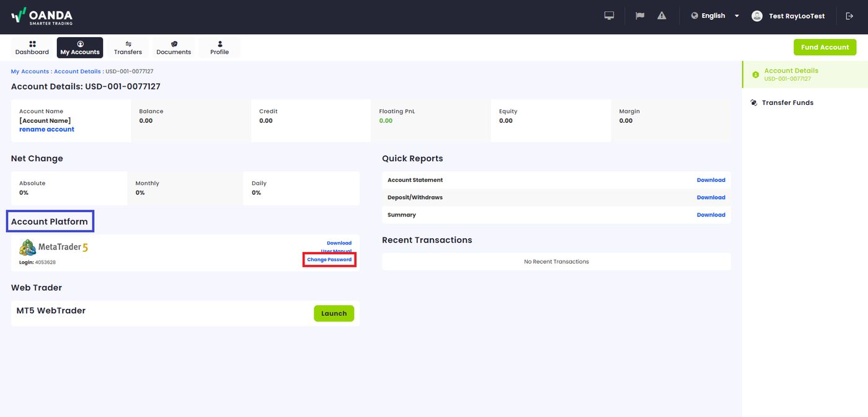Click the Equity card
Image resolution: width=868 pixels, height=417 pixels.
tap(551, 120)
